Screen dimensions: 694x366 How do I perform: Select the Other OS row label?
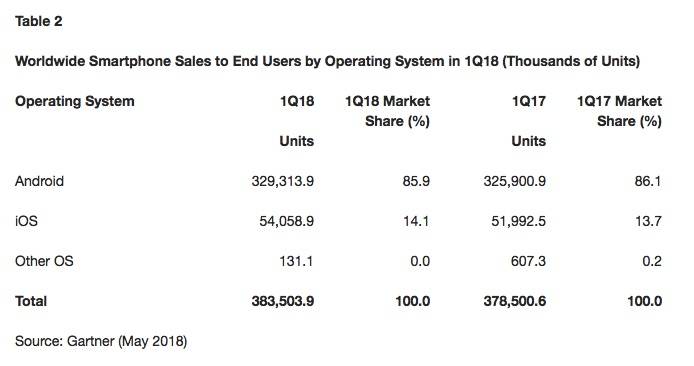44,261
